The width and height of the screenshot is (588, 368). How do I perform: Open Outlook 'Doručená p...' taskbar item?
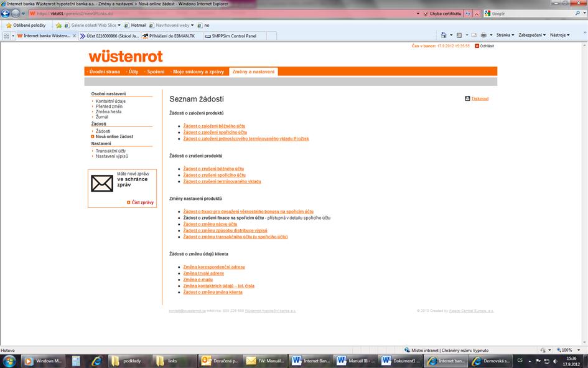220,361
